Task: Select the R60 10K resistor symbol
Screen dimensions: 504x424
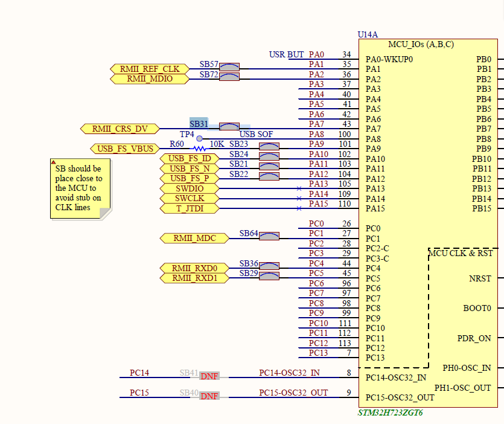Action: [x=199, y=149]
